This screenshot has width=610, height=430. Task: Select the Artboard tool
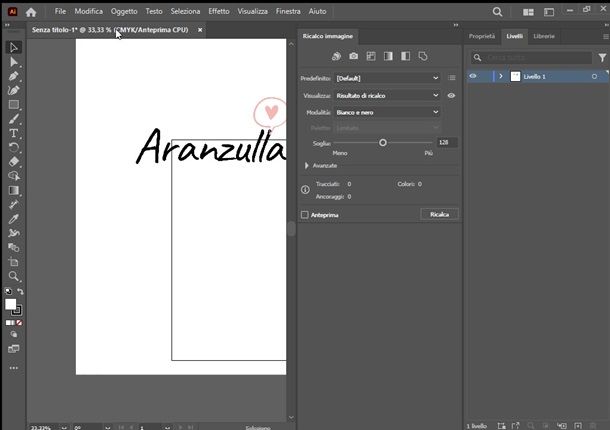point(14,262)
